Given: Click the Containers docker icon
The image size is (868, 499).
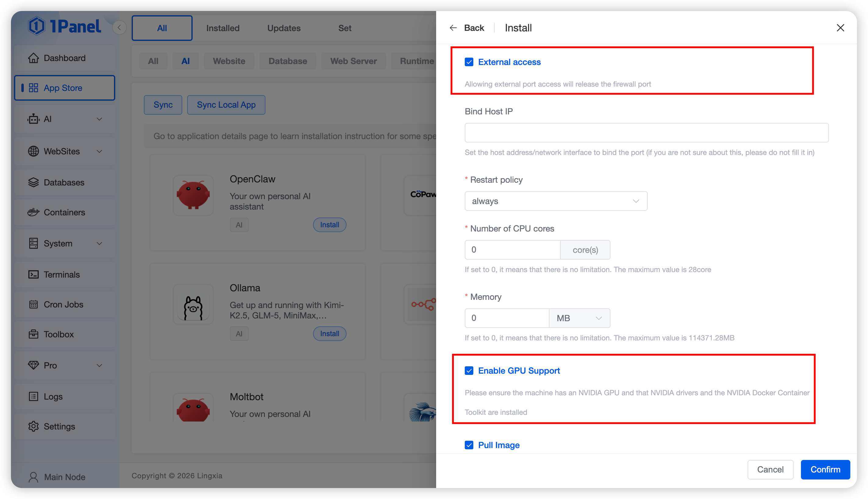Looking at the screenshot, I should click(x=33, y=212).
